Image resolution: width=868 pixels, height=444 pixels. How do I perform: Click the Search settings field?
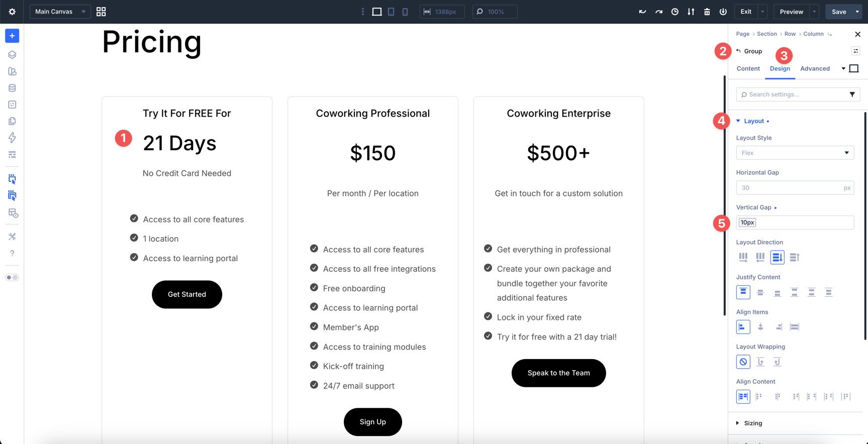[x=792, y=94]
